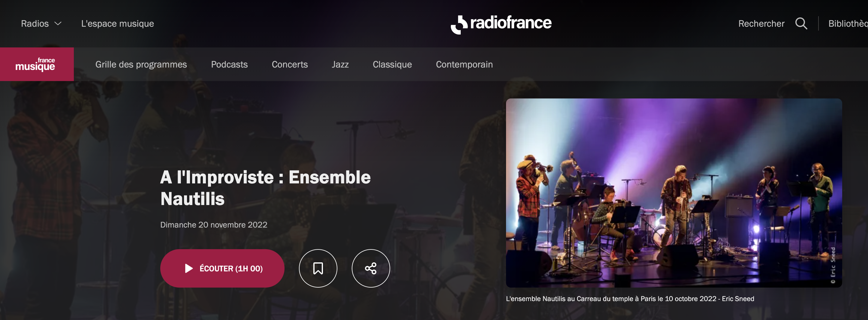
Task: Go to the radiofrance logo homepage
Action: point(501,24)
